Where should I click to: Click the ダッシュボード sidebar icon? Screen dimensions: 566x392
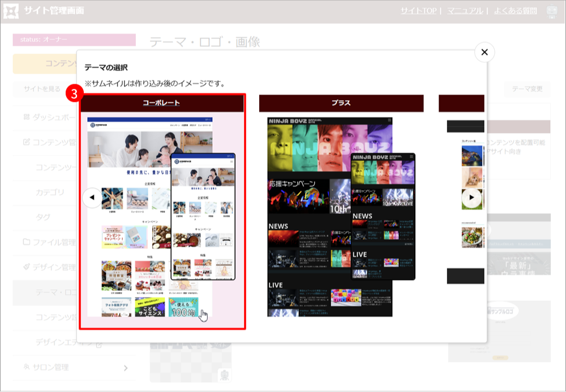click(x=26, y=117)
